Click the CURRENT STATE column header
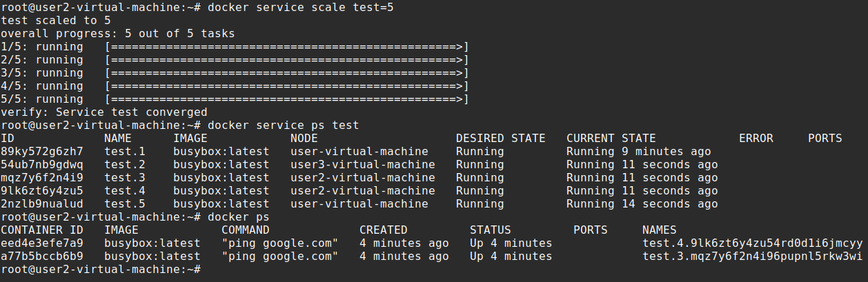 click(x=611, y=139)
